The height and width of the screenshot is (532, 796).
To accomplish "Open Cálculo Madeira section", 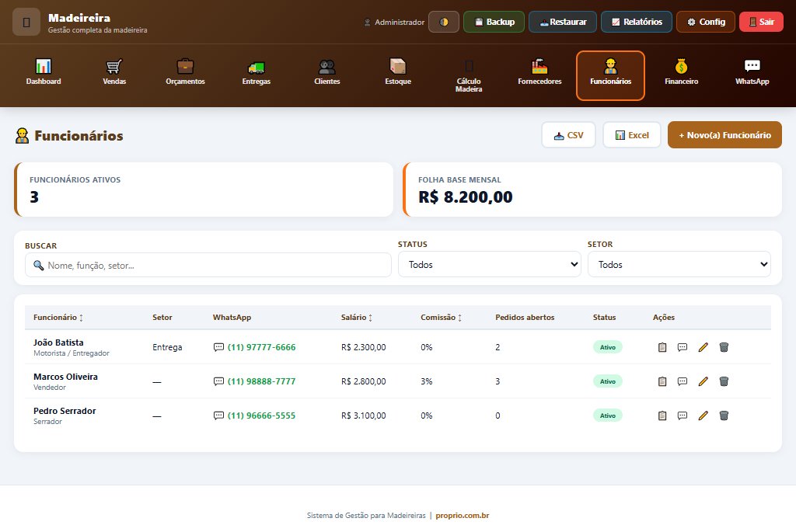I will coord(469,75).
